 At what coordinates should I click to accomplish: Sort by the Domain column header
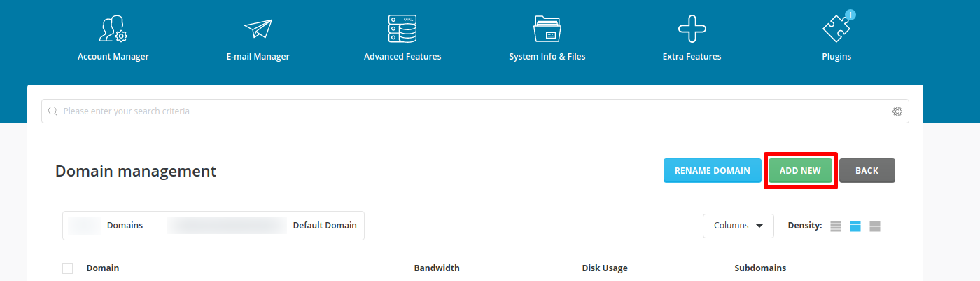[x=103, y=268]
